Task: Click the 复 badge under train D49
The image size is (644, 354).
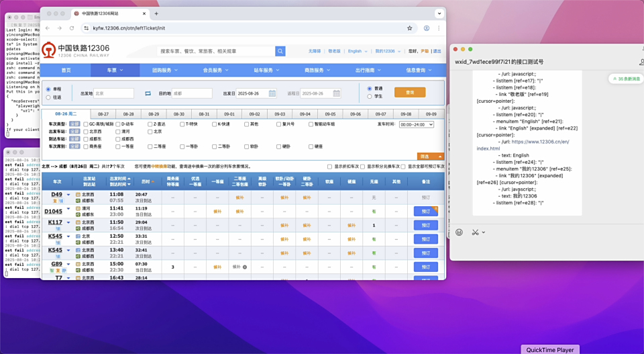Action: 55,201
